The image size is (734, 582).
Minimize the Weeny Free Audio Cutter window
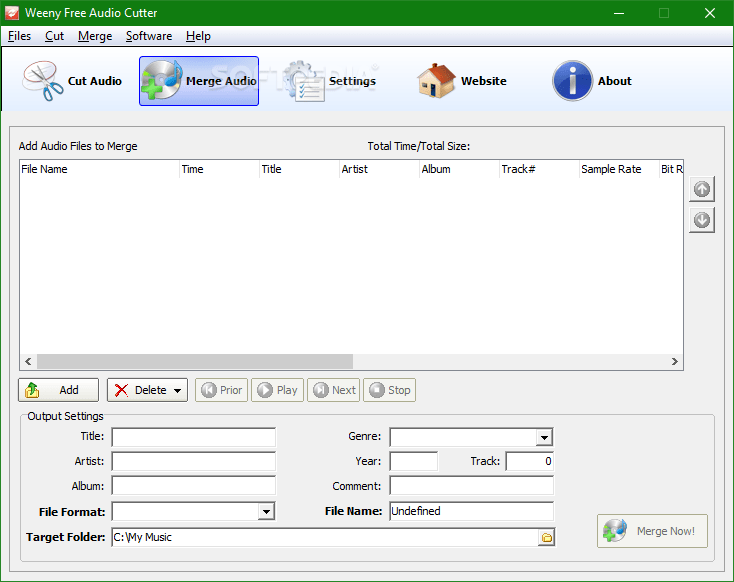[619, 13]
